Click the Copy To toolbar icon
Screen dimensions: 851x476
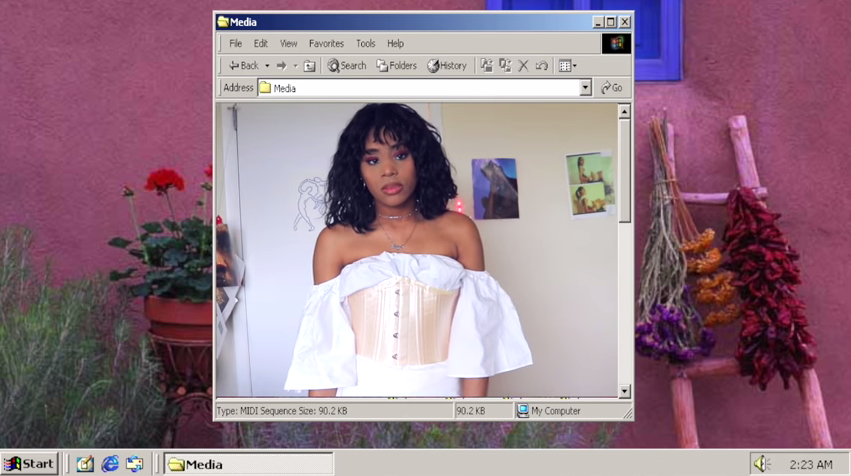(505, 66)
